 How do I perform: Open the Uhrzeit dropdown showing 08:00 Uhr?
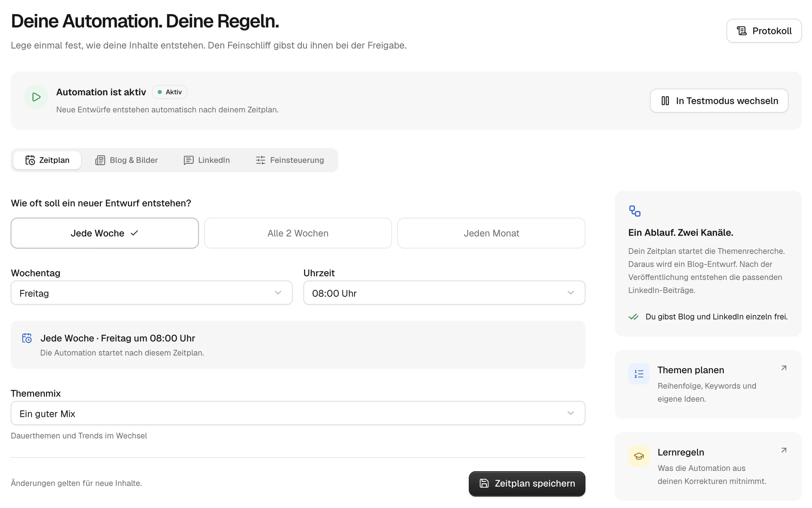click(x=444, y=293)
